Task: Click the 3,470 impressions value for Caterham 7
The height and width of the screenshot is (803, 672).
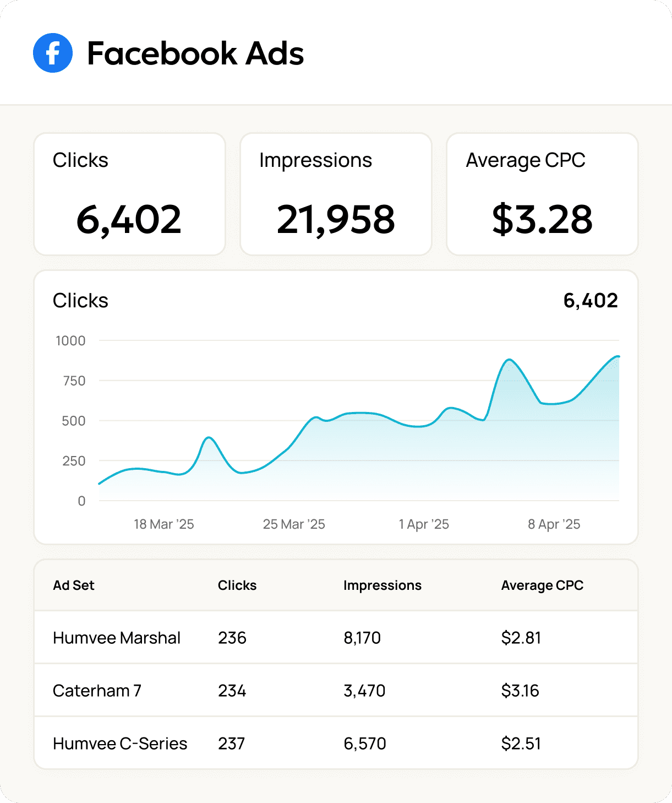Action: pyautogui.click(x=365, y=690)
